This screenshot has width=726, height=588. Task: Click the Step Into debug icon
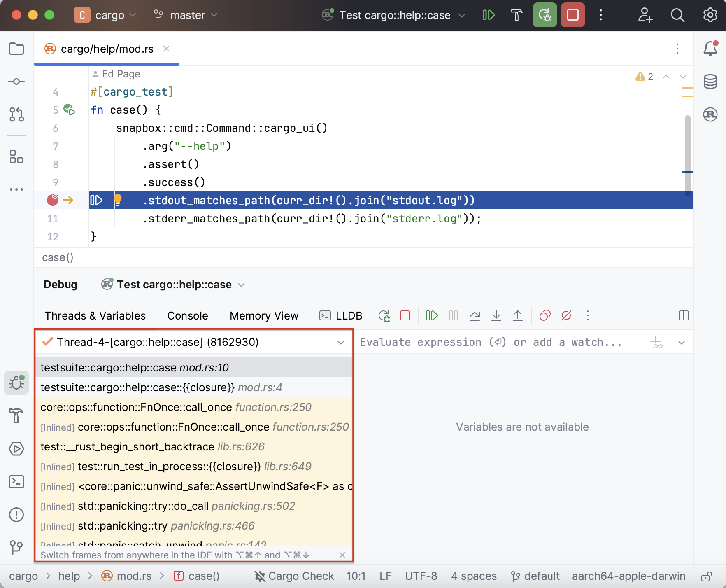[496, 316]
